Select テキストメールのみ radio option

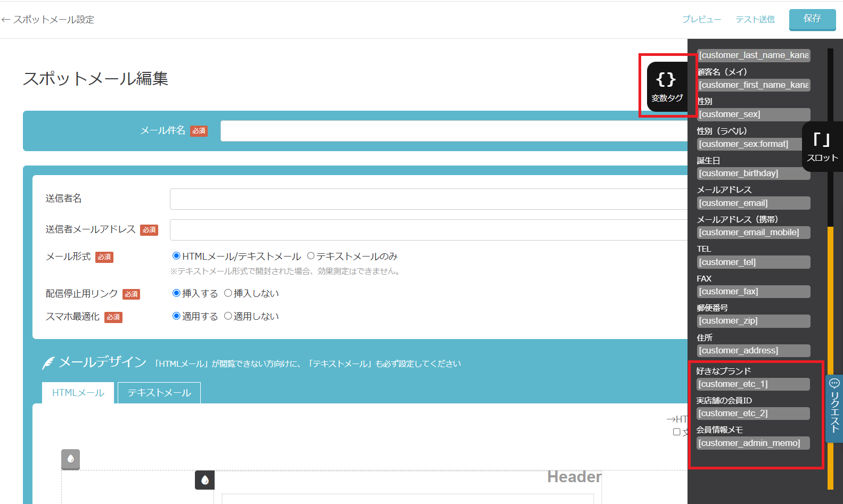(311, 256)
